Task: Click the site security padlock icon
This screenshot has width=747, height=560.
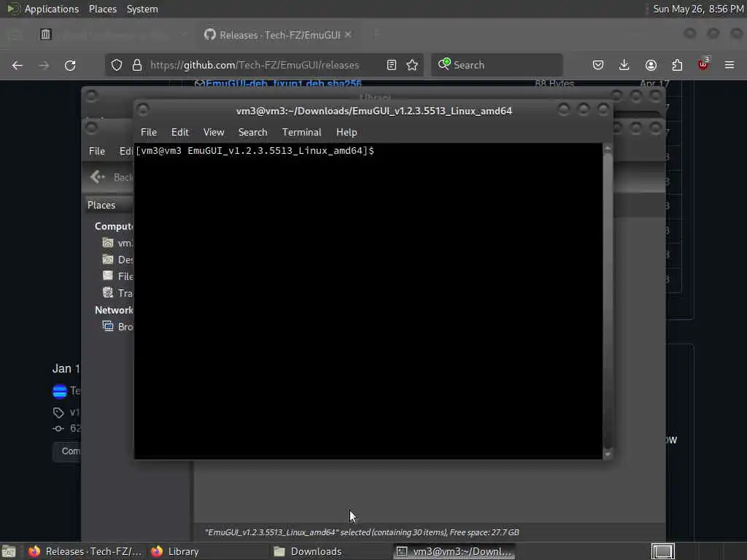Action: [136, 65]
